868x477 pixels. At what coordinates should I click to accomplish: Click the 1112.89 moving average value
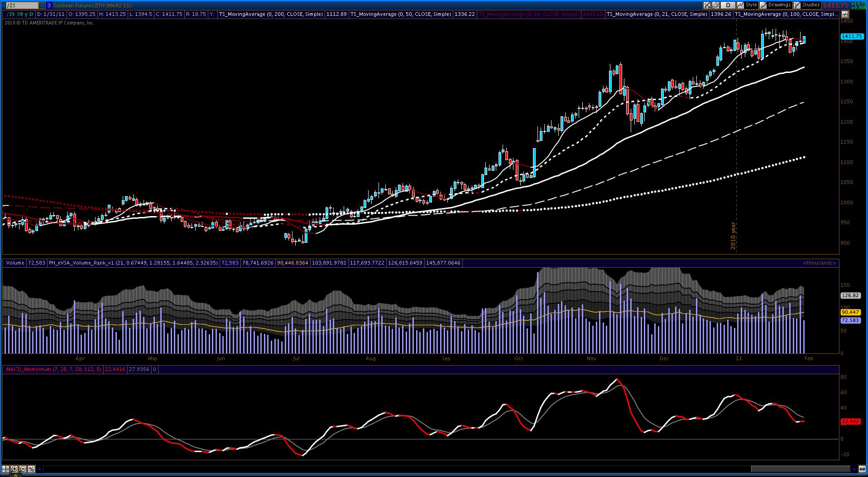(337, 14)
